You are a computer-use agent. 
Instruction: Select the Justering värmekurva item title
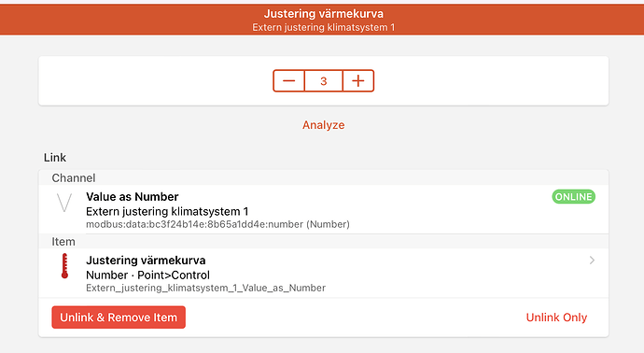point(146,261)
